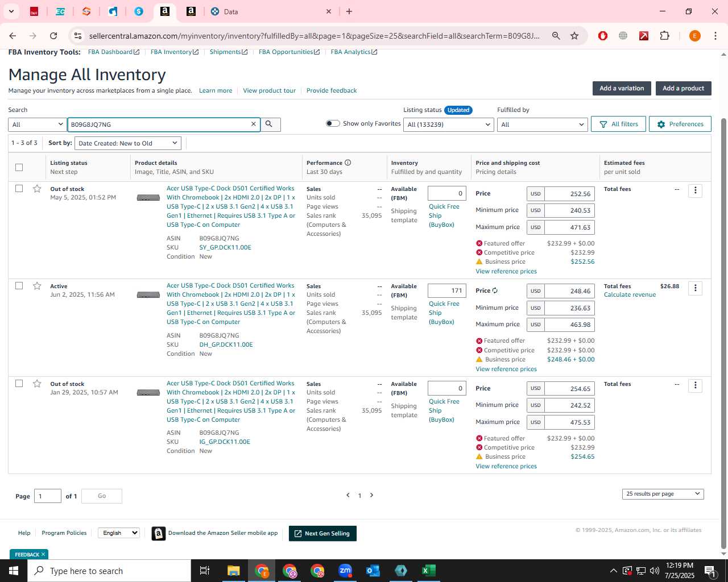Screen dimensions: 728x582
Task: Reload the page with the browser refresh icon
Action: 53,36
